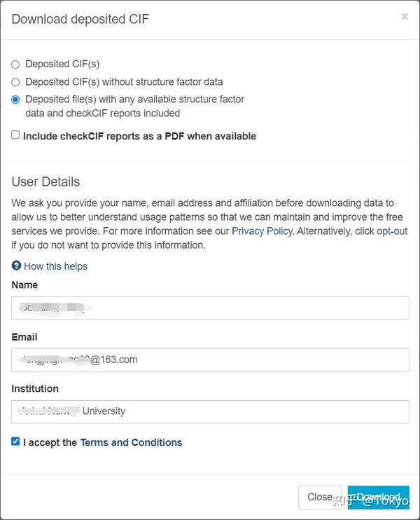The height and width of the screenshot is (520, 420).
Task: Enable Include checkCIF reports as a PDF
Action: tap(15, 135)
